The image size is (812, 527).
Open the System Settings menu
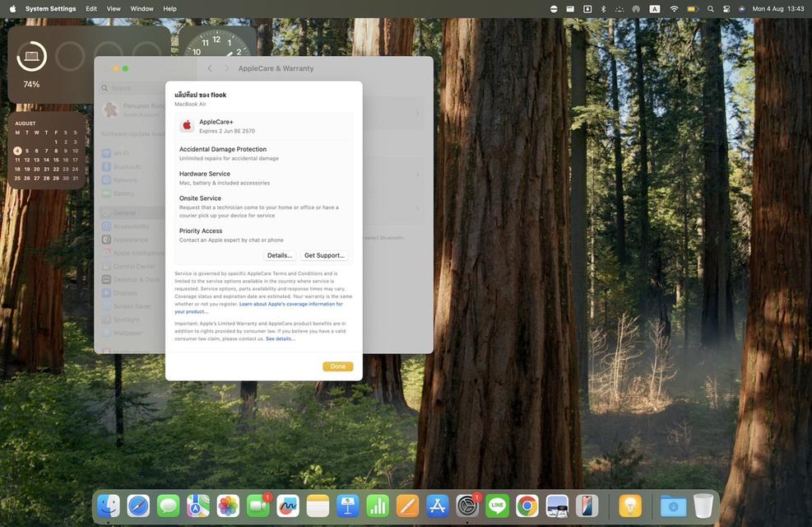coord(50,9)
